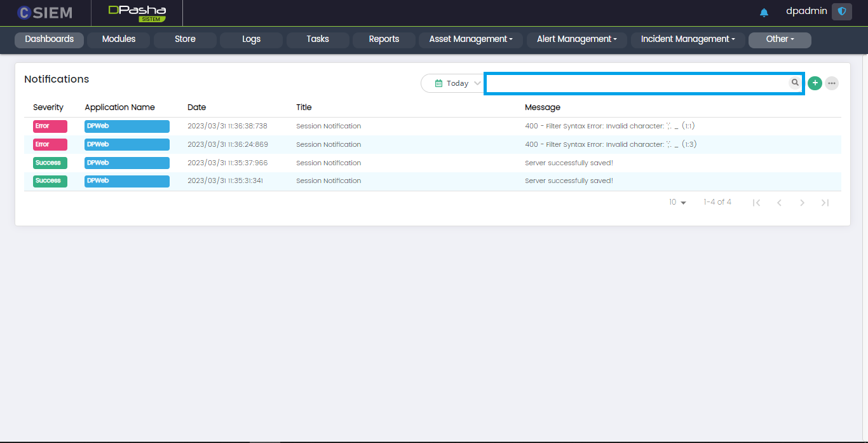The image size is (868, 443).
Task: Expand the Incident Management menu
Action: click(x=688, y=39)
